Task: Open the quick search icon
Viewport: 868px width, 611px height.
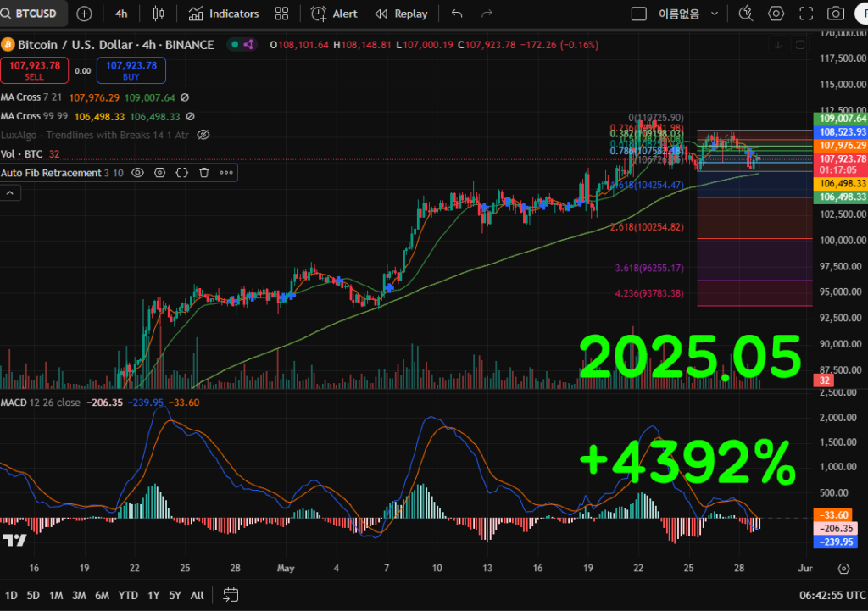Action: (x=746, y=14)
